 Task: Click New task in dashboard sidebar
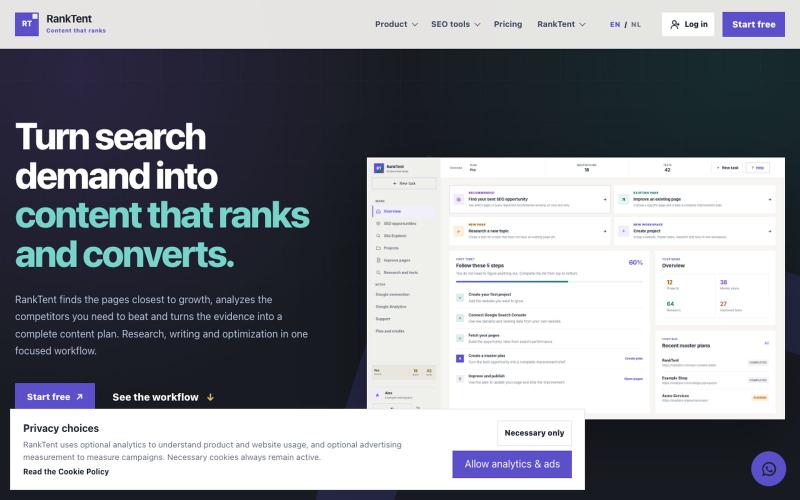(404, 183)
